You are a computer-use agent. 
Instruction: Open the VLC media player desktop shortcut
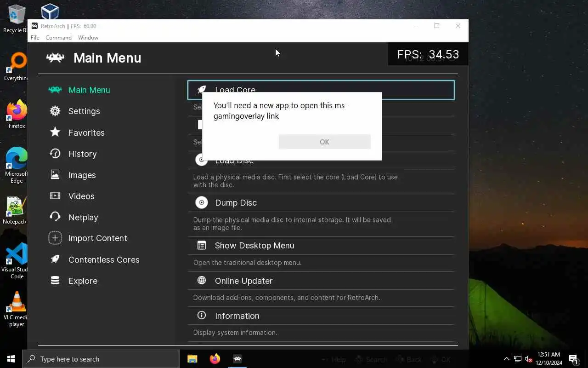17,308
